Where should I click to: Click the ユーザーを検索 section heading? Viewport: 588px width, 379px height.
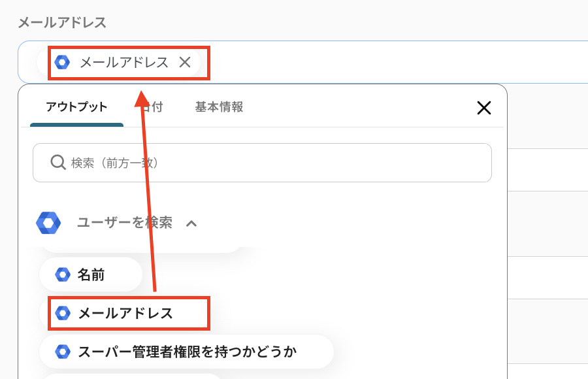point(124,223)
